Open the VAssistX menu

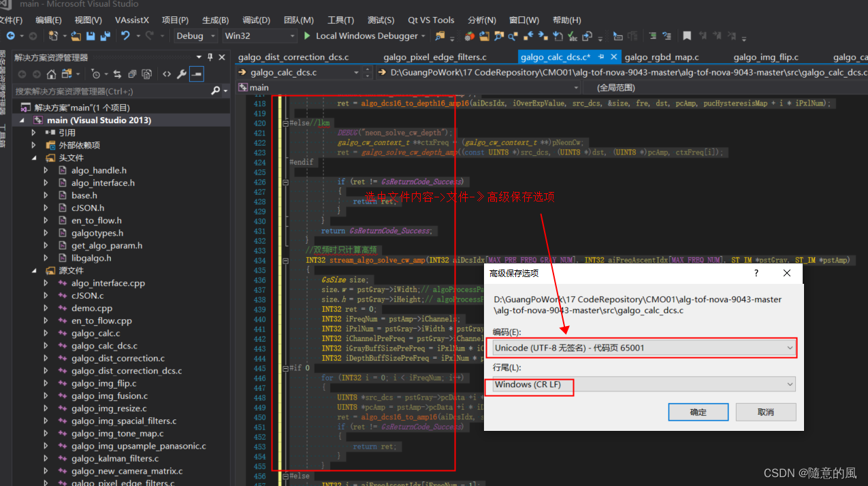point(132,20)
